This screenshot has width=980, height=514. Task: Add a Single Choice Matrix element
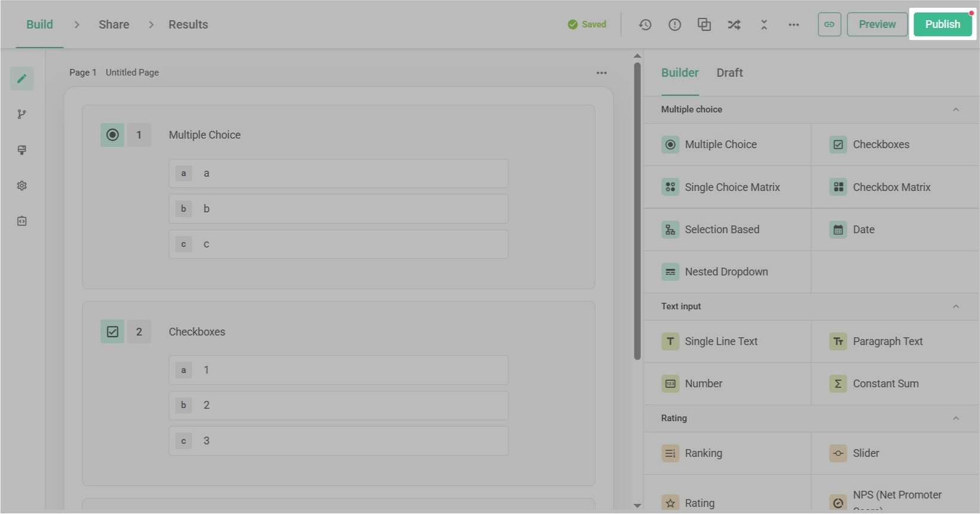click(x=727, y=187)
